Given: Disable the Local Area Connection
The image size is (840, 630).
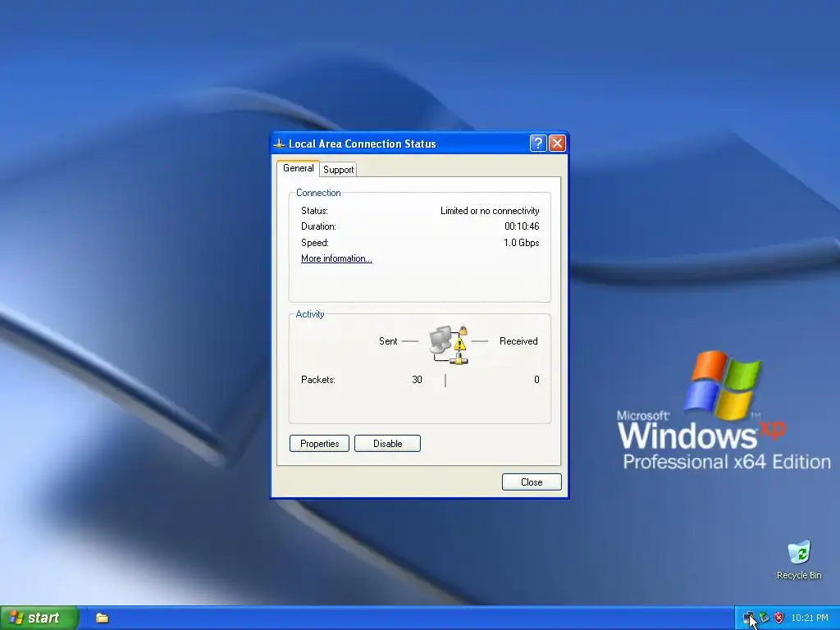Looking at the screenshot, I should (387, 444).
